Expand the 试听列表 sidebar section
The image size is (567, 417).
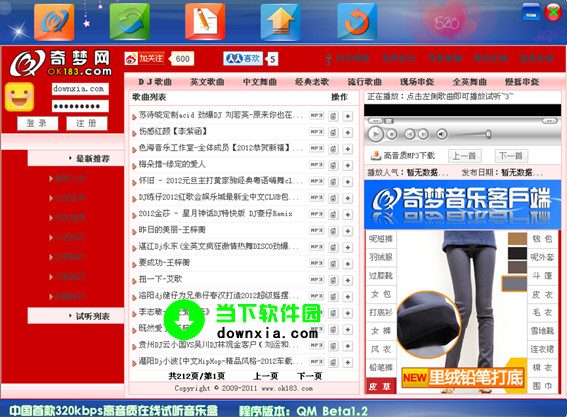pos(76,316)
